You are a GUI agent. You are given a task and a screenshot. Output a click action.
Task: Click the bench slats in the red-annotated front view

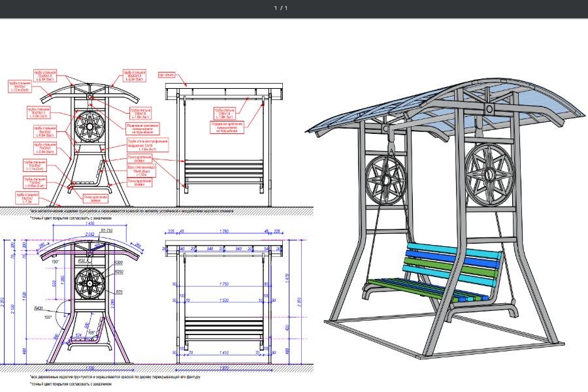(x=225, y=172)
